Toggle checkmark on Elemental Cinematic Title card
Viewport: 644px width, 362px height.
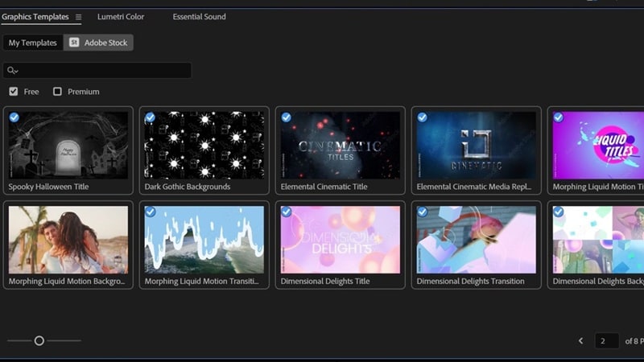[x=287, y=117]
